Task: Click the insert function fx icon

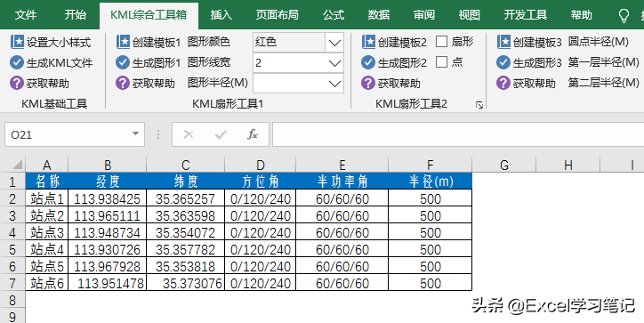Action: pyautogui.click(x=253, y=134)
